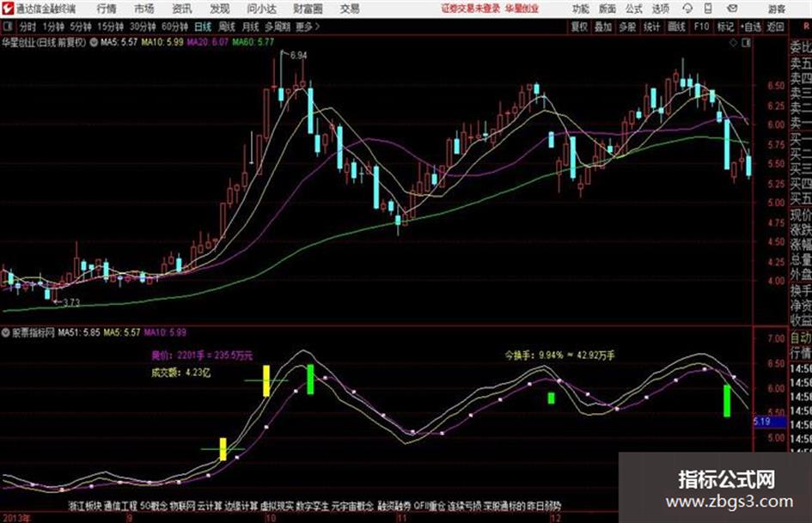Select the 月线 monthly chart tab
The width and height of the screenshot is (812, 523).
pos(251,27)
